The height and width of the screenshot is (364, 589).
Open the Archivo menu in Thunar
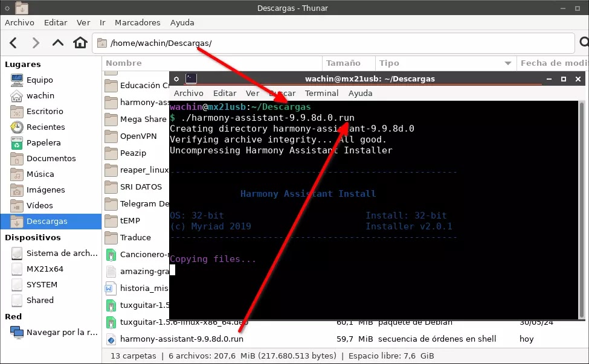point(19,22)
